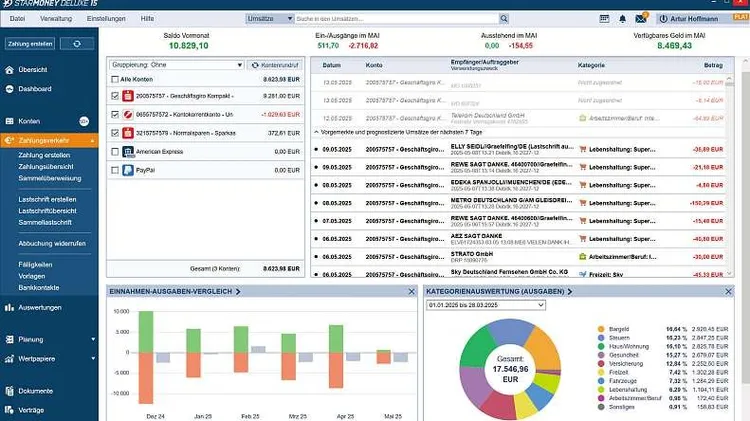The image size is (750, 421).
Task: Open Abbuchung widerrufen link
Action: pos(52,244)
